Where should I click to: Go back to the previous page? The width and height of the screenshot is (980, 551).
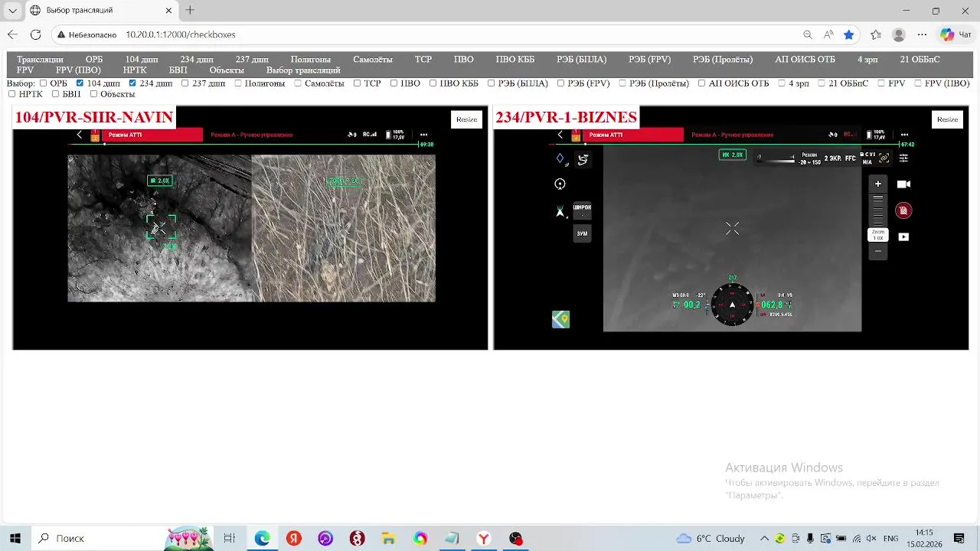point(12,34)
